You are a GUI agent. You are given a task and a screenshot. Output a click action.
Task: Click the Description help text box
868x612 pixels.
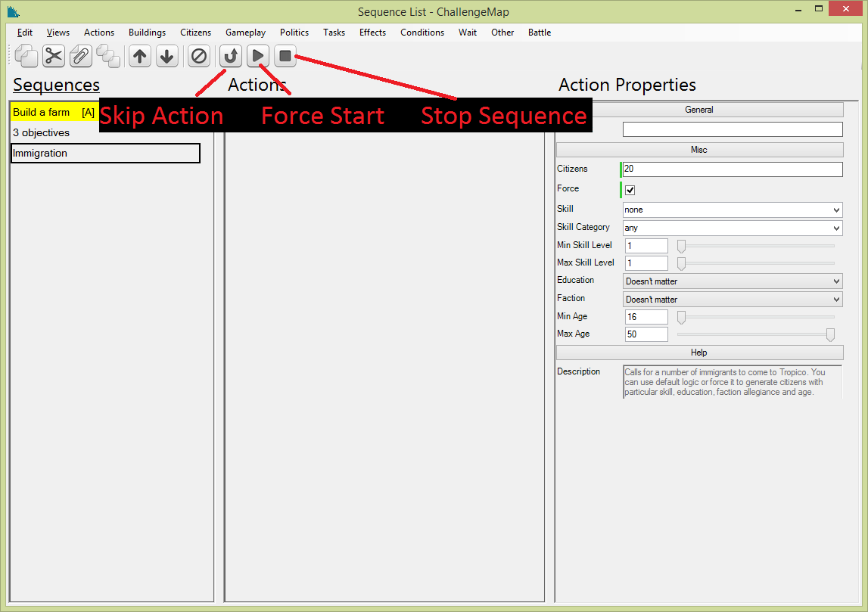(733, 382)
